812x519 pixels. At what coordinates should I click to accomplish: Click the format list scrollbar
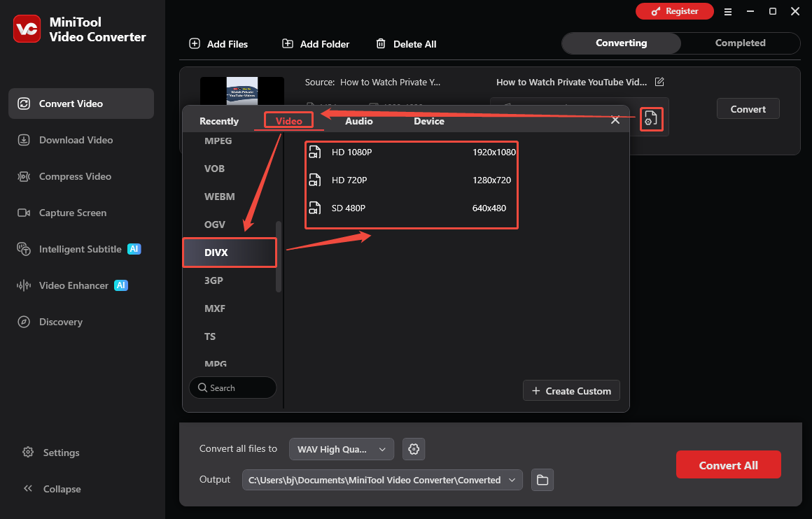click(x=279, y=257)
